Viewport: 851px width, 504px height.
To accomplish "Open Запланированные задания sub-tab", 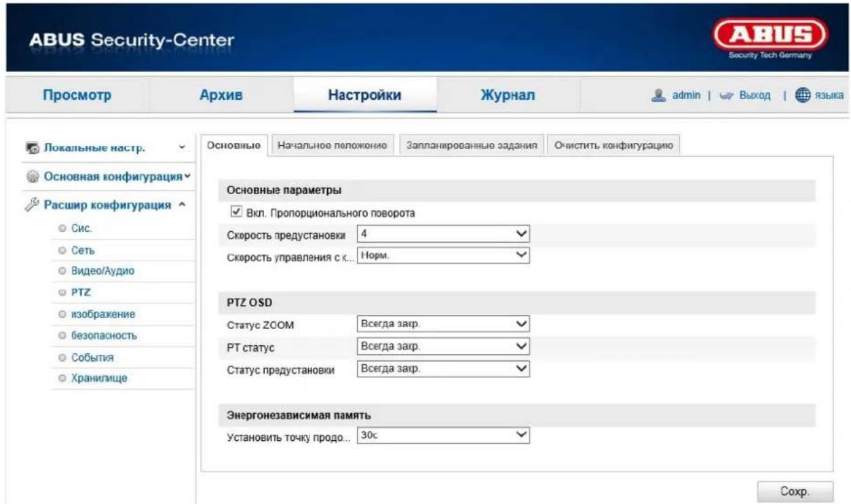I will (472, 145).
